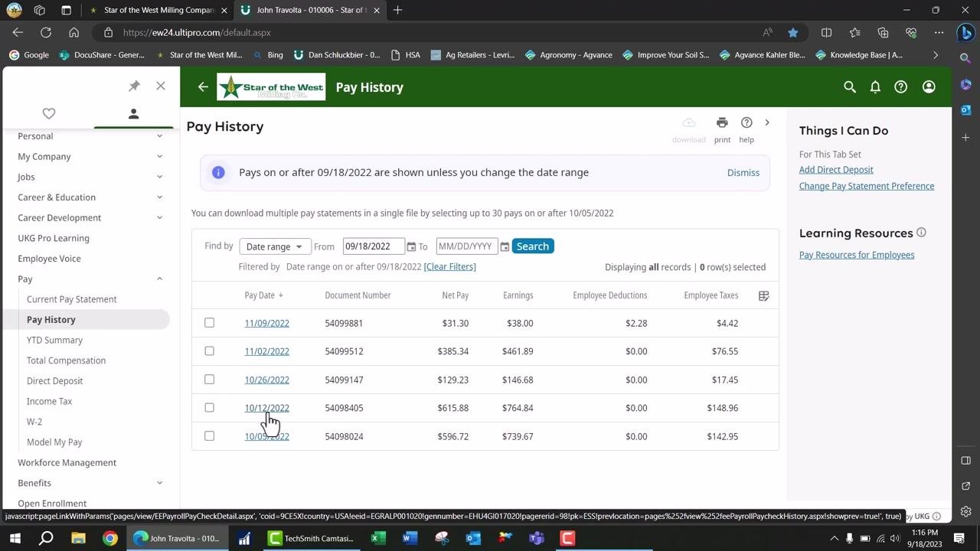Select the checkbox for pay date 11/02/2022

click(209, 351)
